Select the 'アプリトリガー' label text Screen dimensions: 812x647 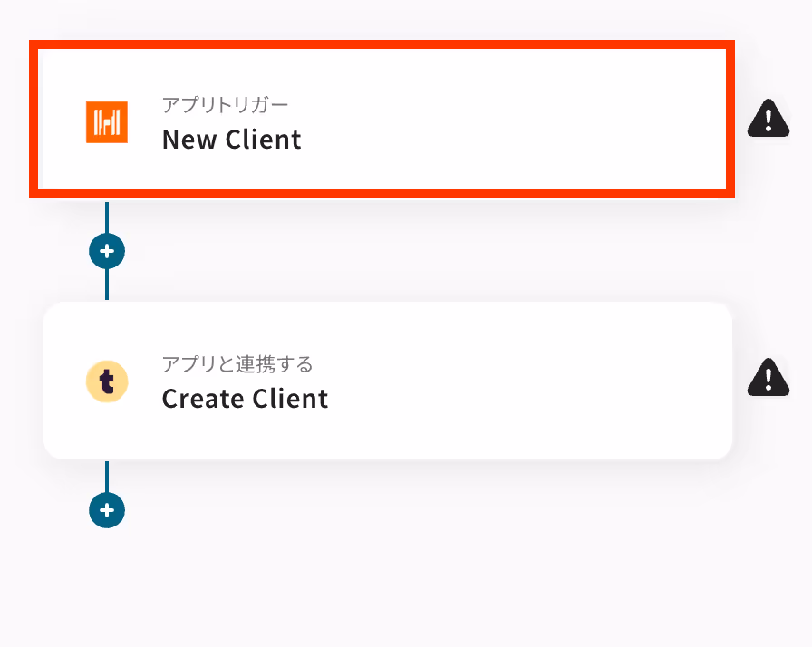[225, 105]
